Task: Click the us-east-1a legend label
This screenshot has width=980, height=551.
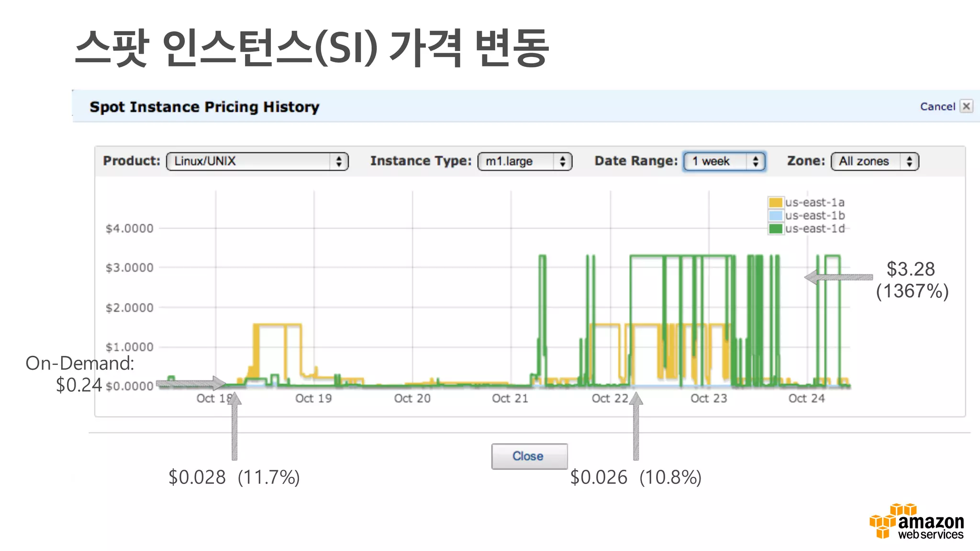Action: pos(815,202)
